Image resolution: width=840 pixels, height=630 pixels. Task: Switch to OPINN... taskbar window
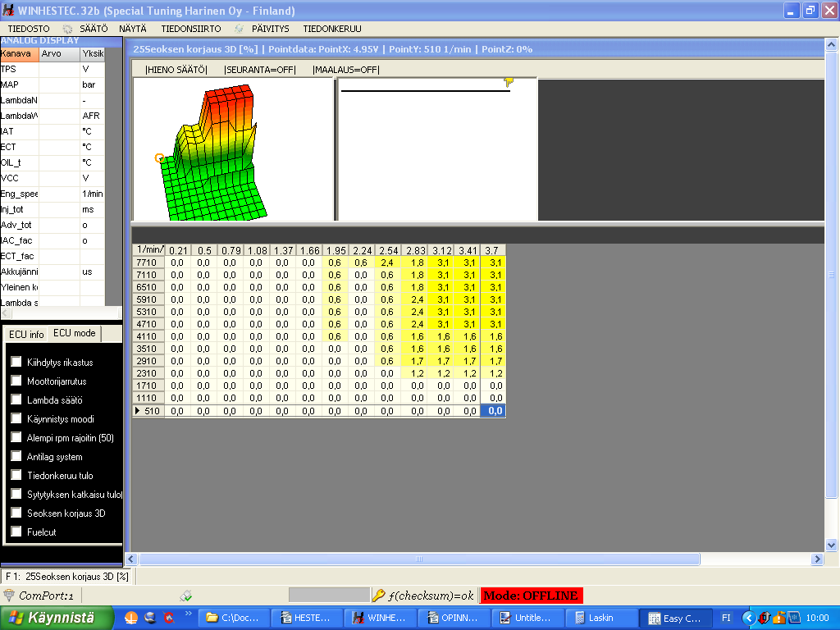click(x=452, y=618)
